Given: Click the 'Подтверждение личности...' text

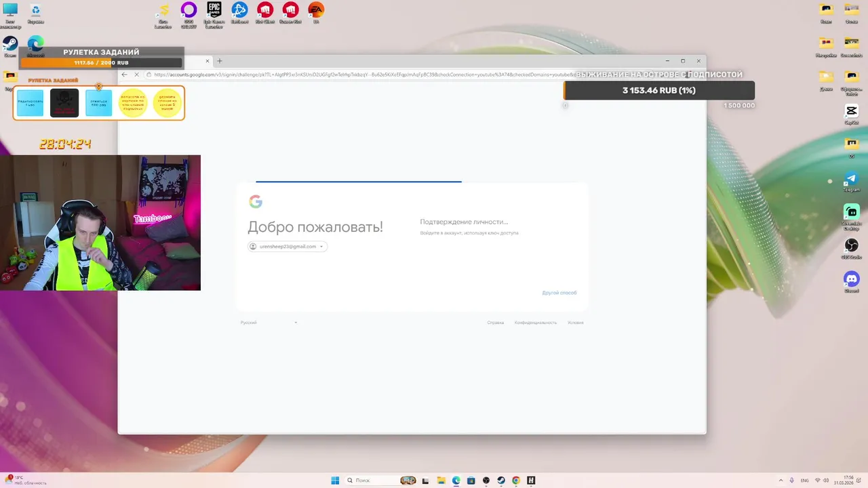Looking at the screenshot, I should pos(464,222).
